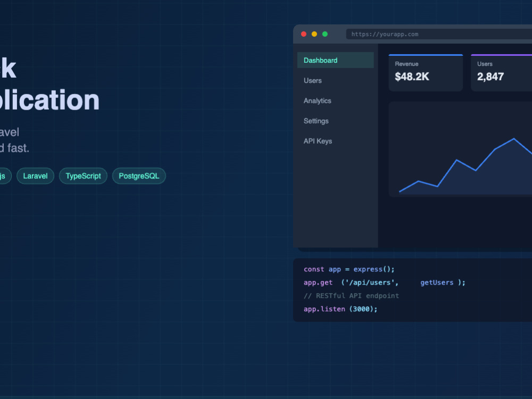Image resolution: width=532 pixels, height=399 pixels.
Task: Click the getUsers text in code
Action: point(437,282)
